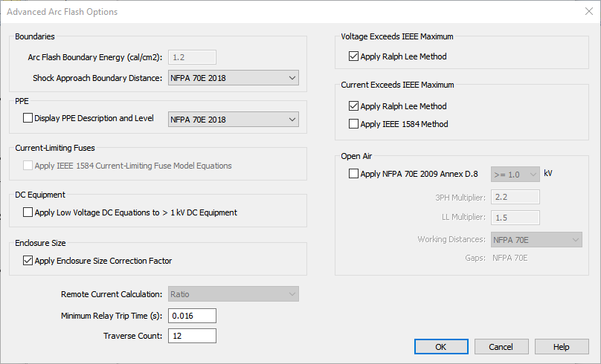This screenshot has width=601, height=364.
Task: Focus the Traverse Count input field
Action: pos(192,336)
